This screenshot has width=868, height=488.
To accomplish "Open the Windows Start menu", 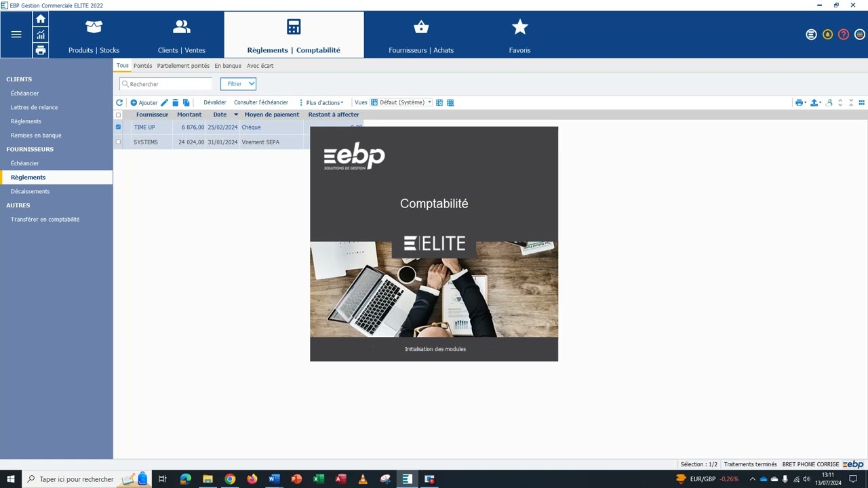I will click(x=11, y=479).
